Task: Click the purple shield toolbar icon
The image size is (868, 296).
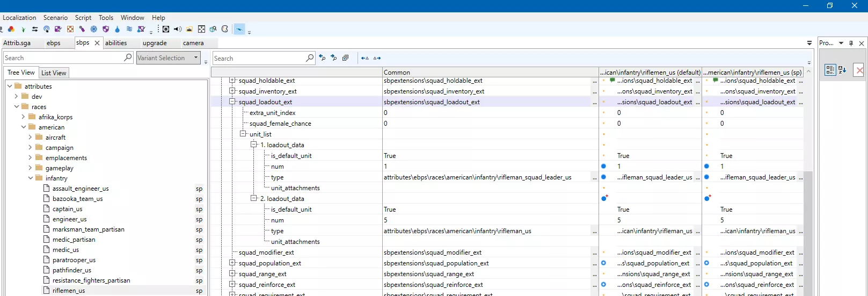Action: pyautogui.click(x=106, y=29)
